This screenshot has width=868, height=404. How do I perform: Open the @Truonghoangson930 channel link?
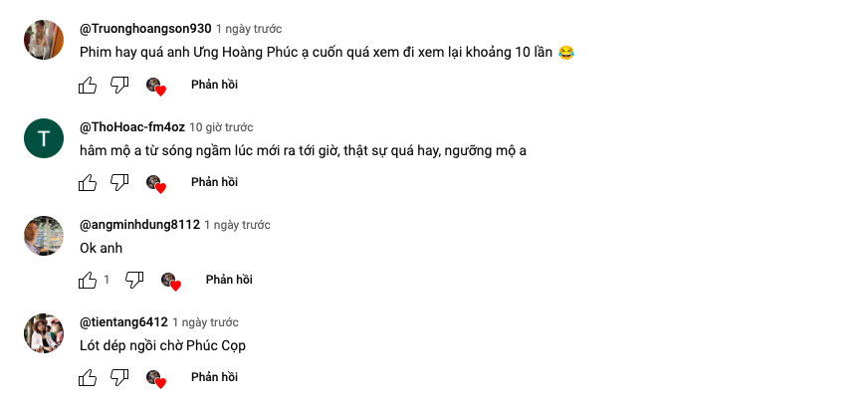pos(144,29)
